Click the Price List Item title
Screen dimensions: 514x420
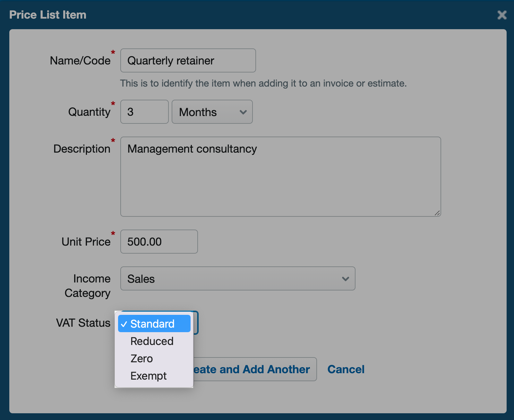click(48, 15)
